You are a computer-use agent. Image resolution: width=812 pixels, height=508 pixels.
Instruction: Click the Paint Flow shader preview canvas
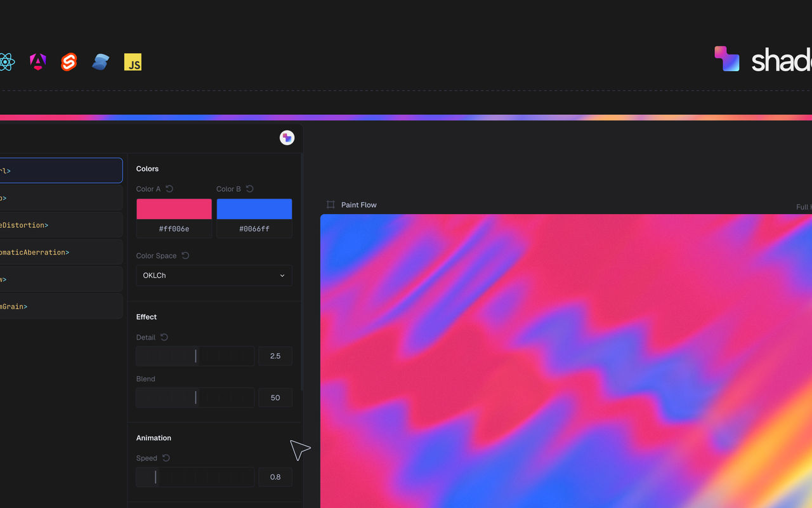[566, 361]
